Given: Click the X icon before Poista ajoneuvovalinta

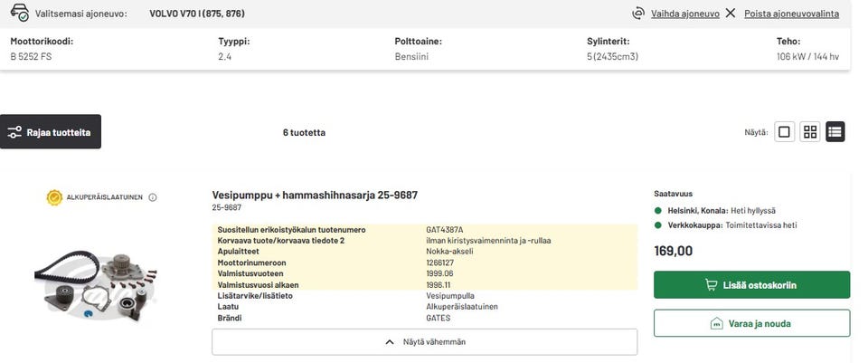Looking at the screenshot, I should pyautogui.click(x=731, y=14).
